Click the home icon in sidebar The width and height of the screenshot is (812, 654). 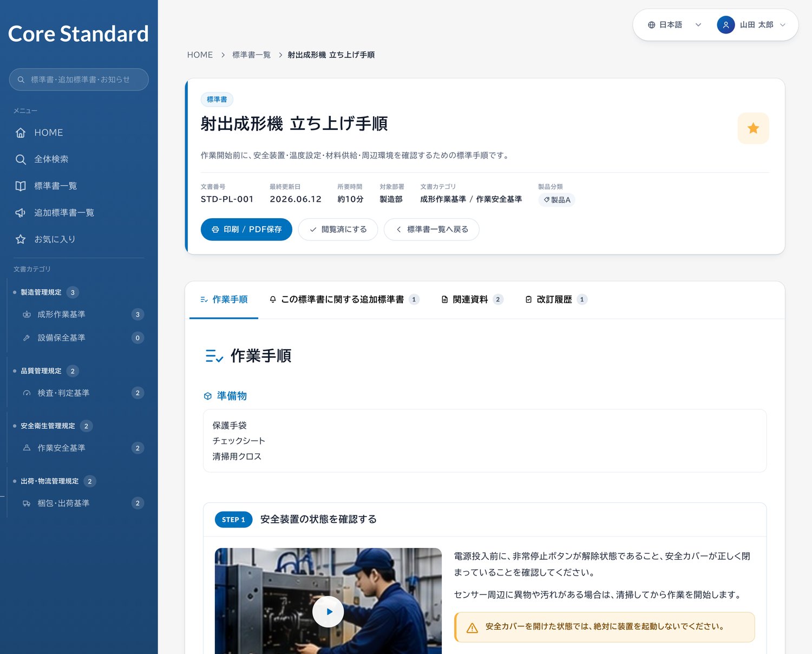coord(21,133)
